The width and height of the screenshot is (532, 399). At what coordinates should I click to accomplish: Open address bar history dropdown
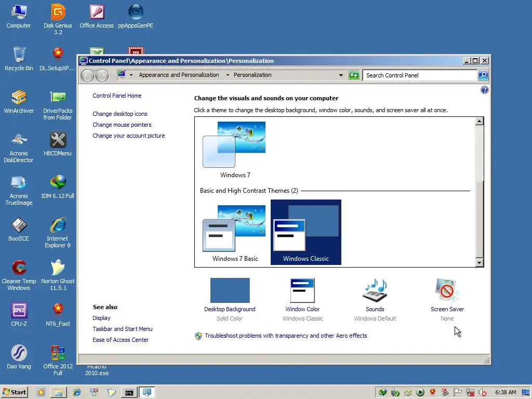[x=341, y=75]
